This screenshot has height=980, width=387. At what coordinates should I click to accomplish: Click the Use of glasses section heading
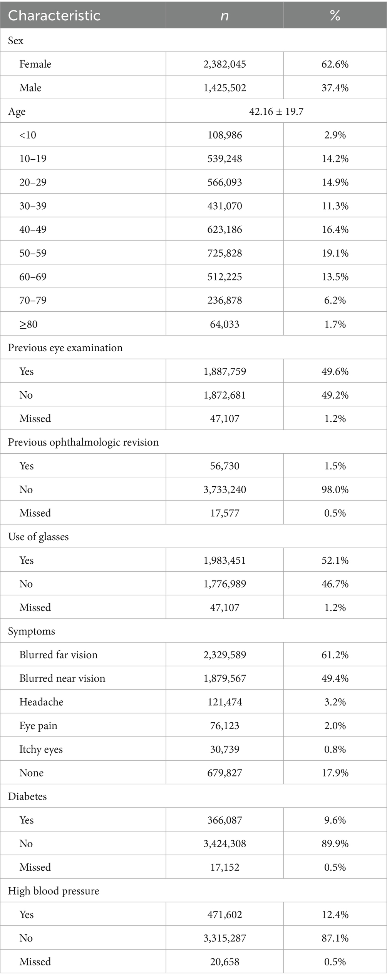38,537
